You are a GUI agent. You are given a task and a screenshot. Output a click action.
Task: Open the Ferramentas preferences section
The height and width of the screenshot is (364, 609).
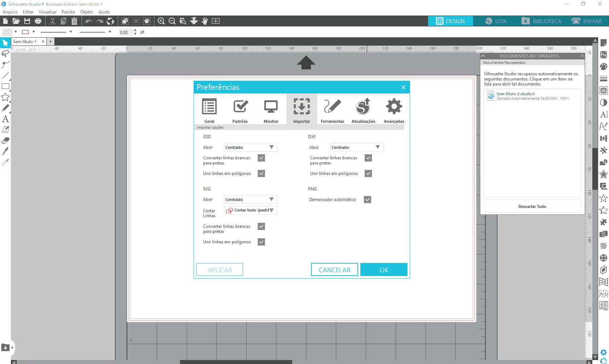(x=332, y=110)
